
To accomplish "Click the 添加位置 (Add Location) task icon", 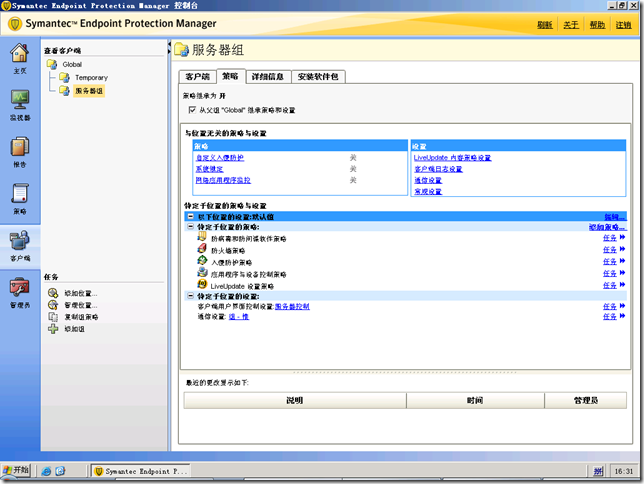I will point(53,293).
